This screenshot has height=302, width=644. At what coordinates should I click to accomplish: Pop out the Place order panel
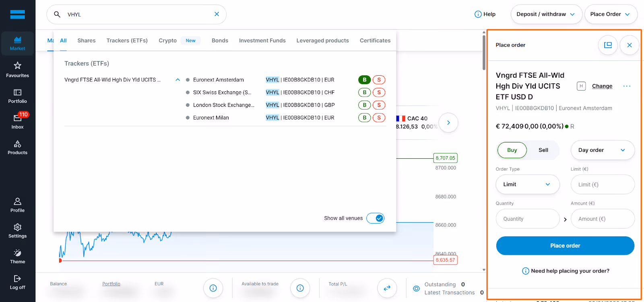pyautogui.click(x=608, y=45)
